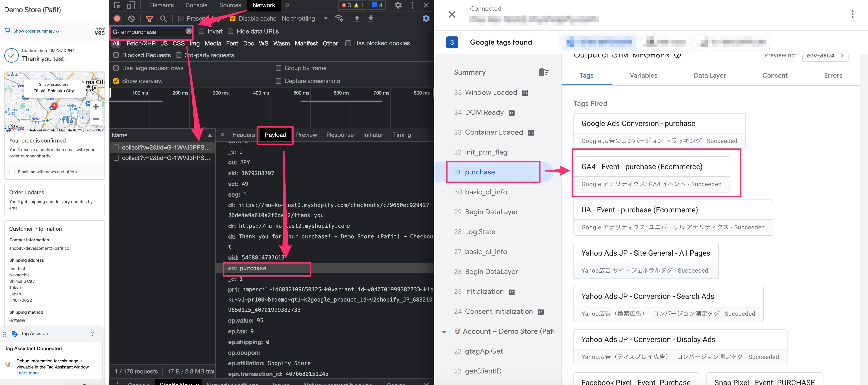This screenshot has width=868, height=385.
Task: Click the Window Loaded event code icon
Action: click(x=525, y=93)
